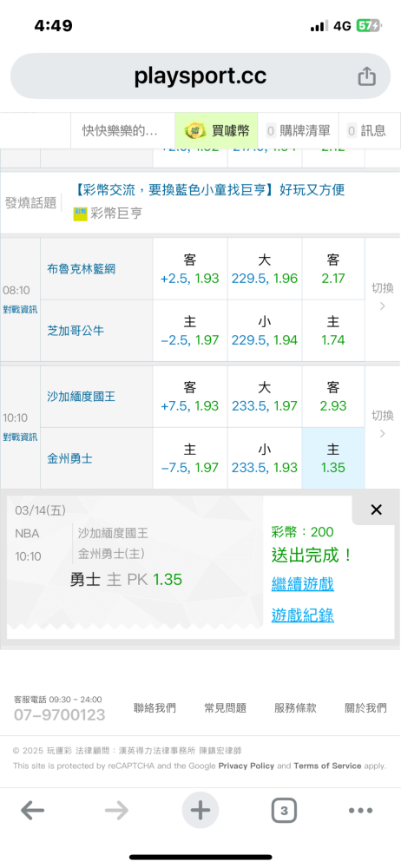Tap the 03/14(五) date in bet slip
The height and width of the screenshot is (868, 401).
click(x=40, y=510)
